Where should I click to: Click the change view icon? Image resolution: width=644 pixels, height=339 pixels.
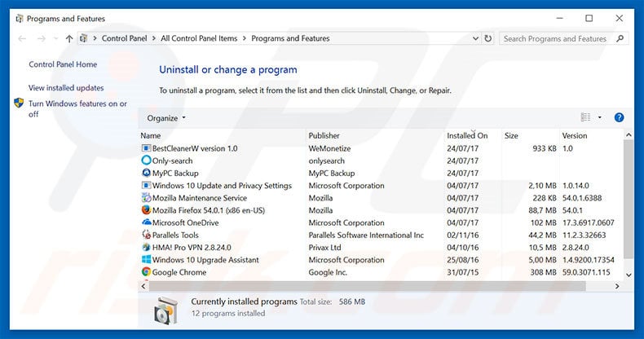pyautogui.click(x=585, y=117)
